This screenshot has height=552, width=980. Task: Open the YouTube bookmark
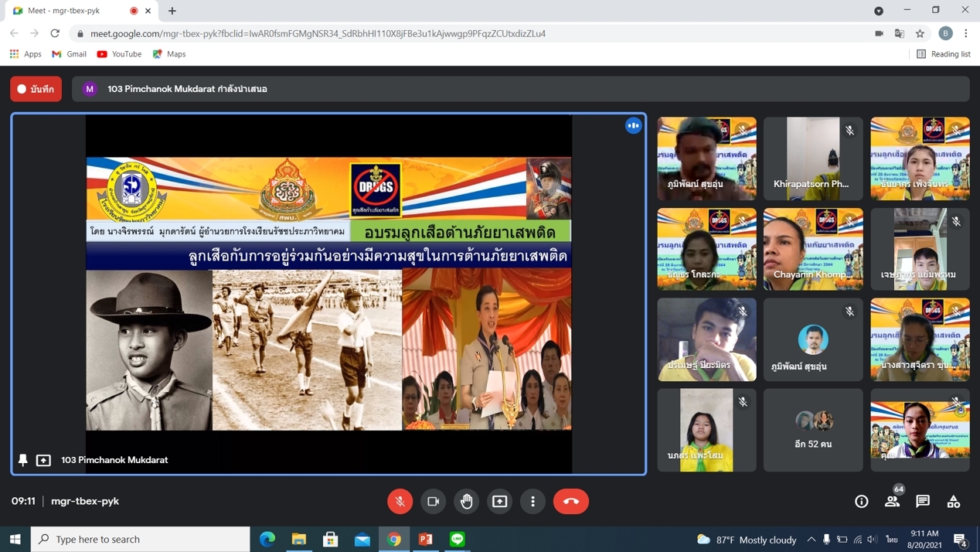[119, 54]
